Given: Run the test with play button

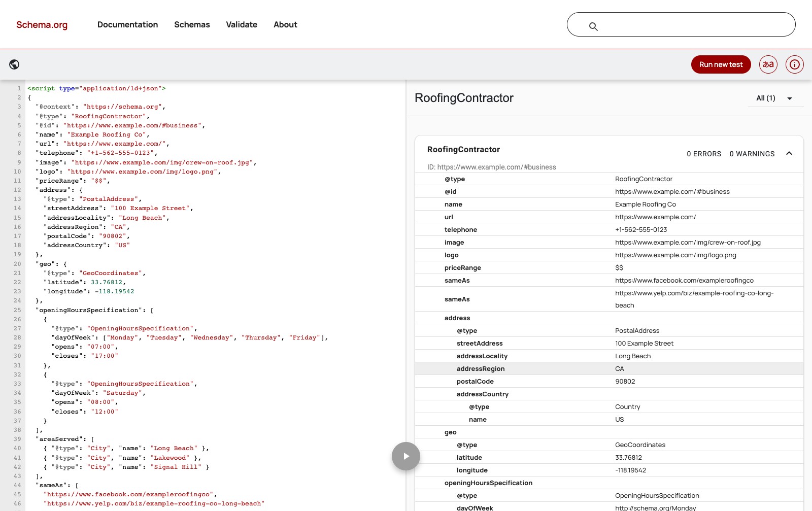Looking at the screenshot, I should 406,456.
